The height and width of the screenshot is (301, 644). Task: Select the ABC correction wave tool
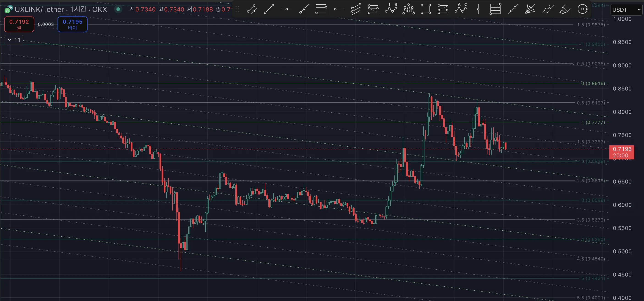(460, 9)
